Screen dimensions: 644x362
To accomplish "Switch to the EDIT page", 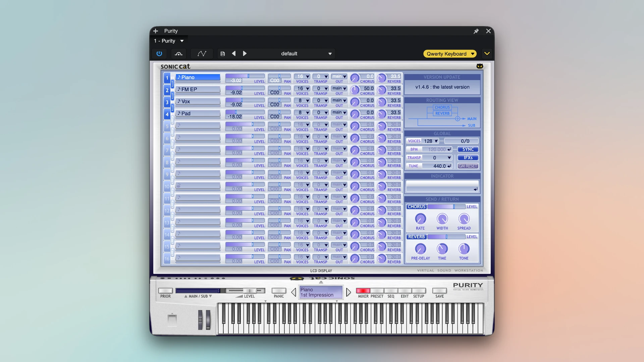I will click(405, 291).
